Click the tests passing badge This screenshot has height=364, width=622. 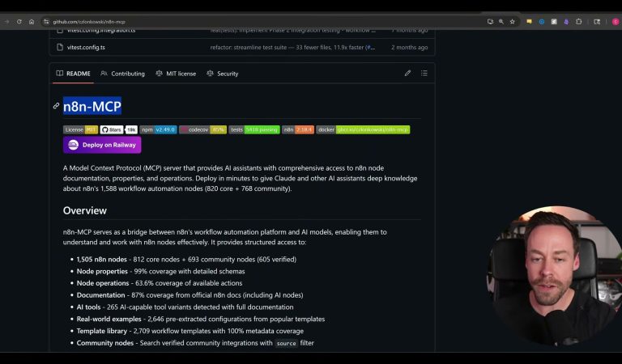254,129
